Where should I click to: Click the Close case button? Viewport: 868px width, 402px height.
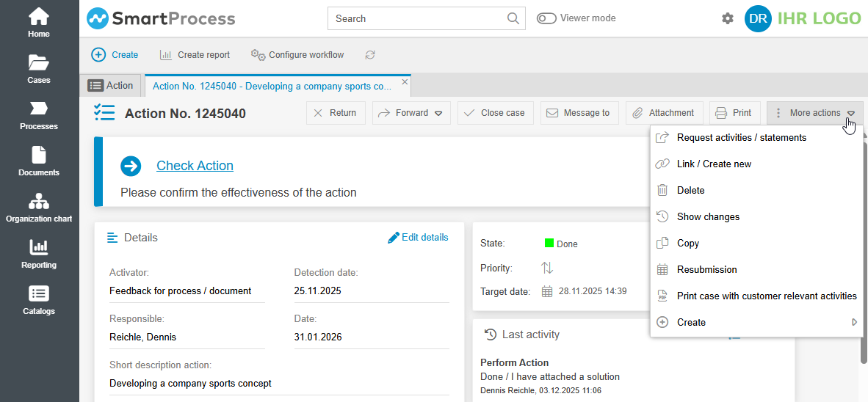495,113
